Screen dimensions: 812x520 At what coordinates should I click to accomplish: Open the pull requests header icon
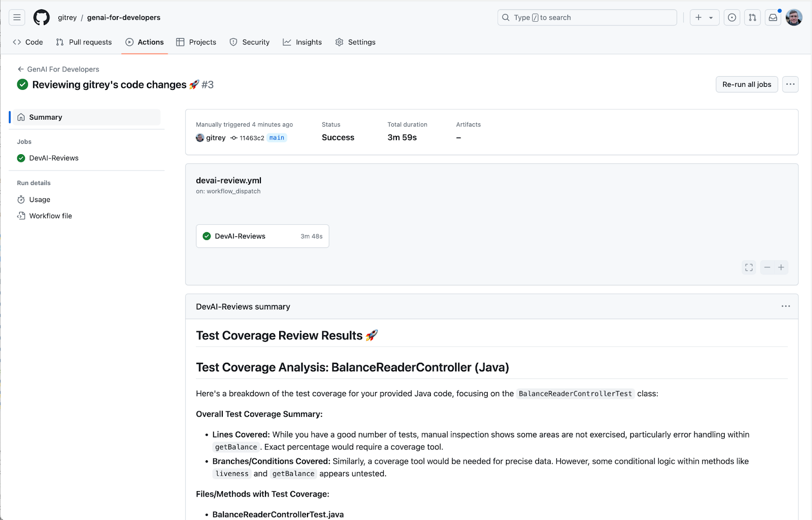tap(752, 17)
